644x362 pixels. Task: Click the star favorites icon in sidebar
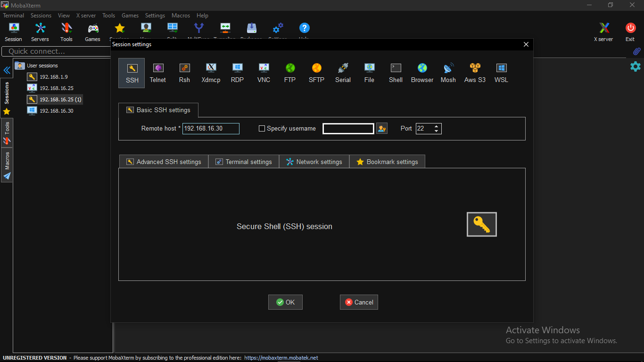pyautogui.click(x=7, y=112)
